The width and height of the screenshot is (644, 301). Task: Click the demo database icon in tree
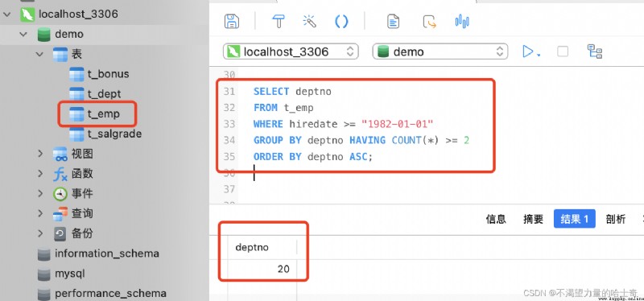(43, 34)
